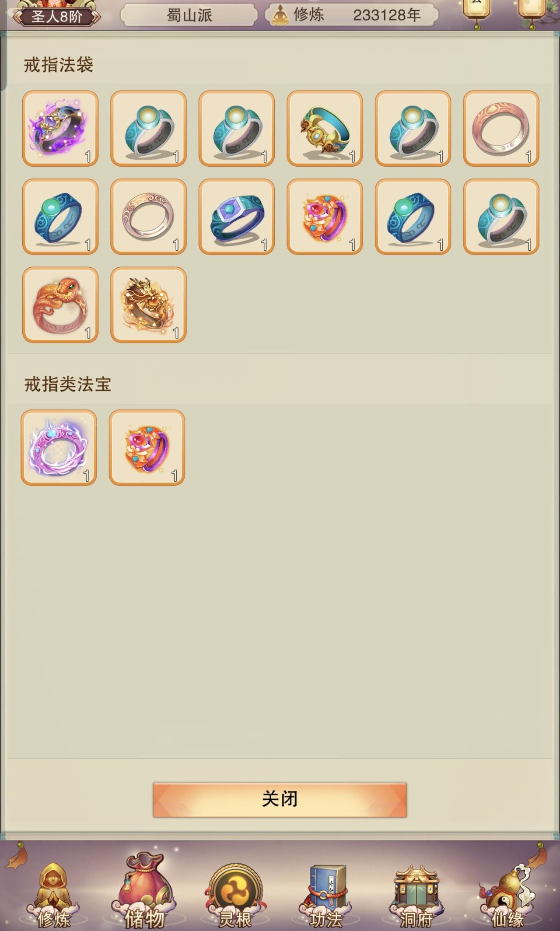
Task: Select the orange snake ring
Action: coord(60,305)
